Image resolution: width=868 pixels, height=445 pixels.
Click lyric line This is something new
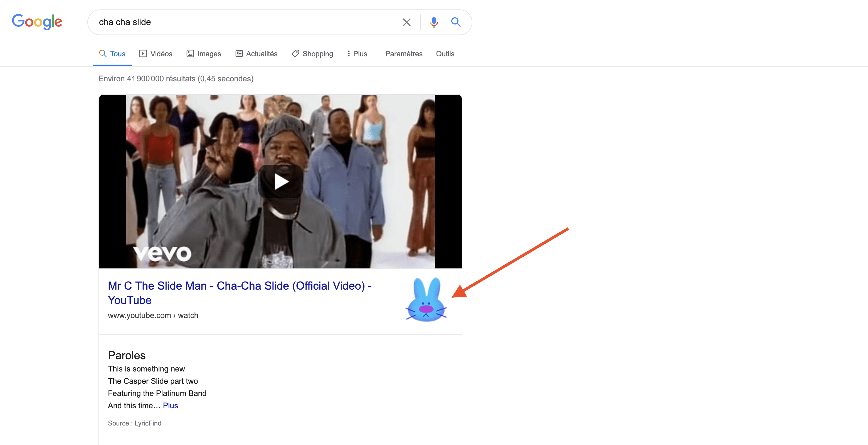(x=146, y=369)
